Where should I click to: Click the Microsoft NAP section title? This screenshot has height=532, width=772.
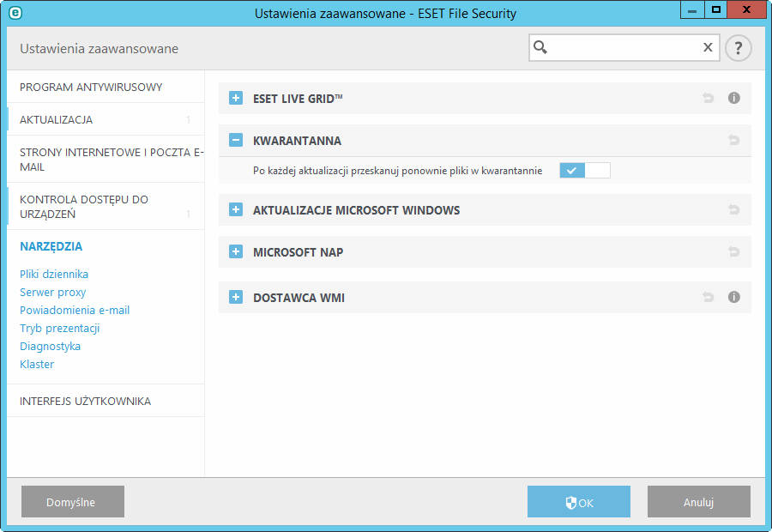point(298,252)
